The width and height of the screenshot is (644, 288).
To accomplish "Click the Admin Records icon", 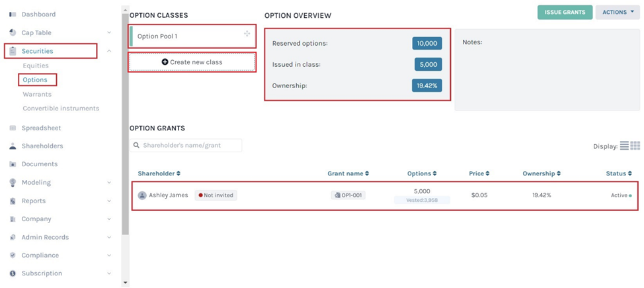I will pos(13,238).
